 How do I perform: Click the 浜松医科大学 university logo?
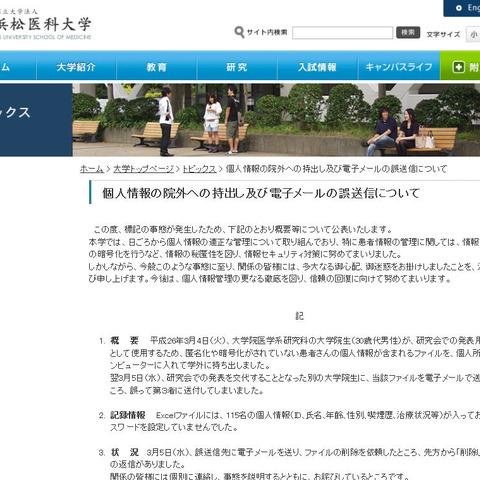tap(45, 25)
